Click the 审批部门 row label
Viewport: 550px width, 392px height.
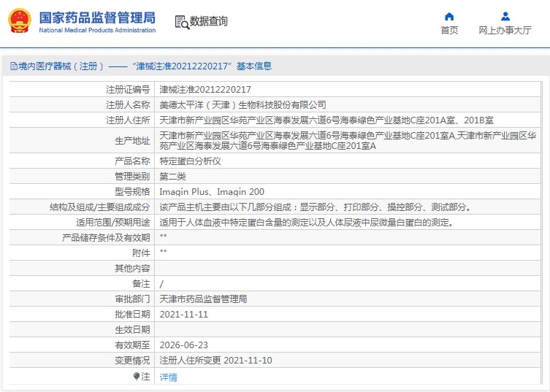point(132,299)
